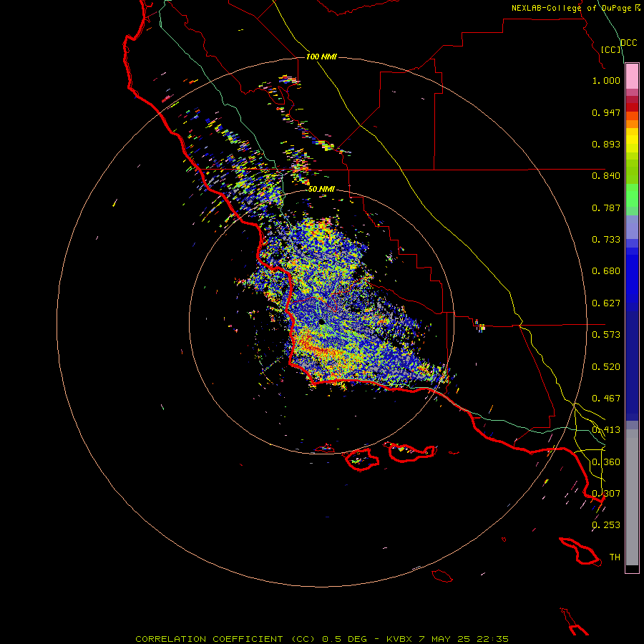Pick the gray color bar segment

pos(632,497)
